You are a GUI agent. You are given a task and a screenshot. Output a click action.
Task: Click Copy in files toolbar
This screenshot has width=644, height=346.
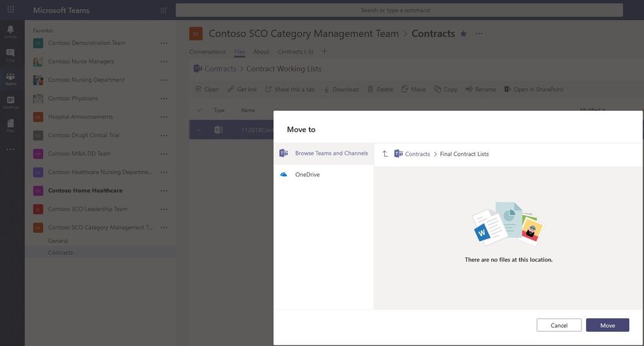(x=445, y=89)
